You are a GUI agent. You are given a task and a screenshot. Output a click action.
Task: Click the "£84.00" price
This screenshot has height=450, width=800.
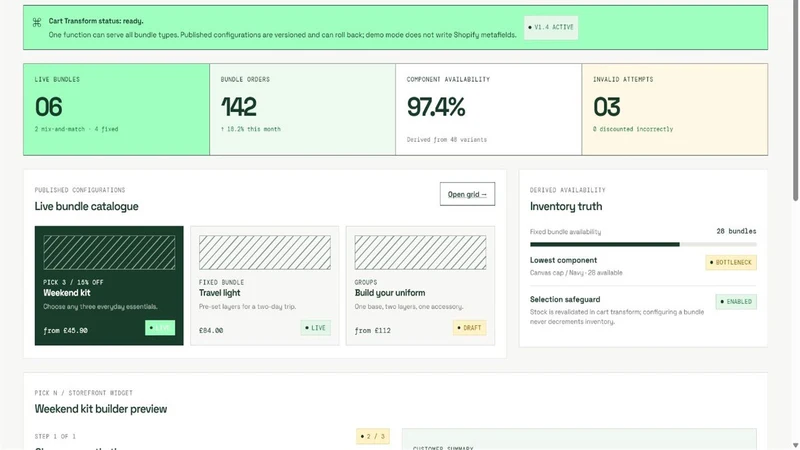(211, 331)
